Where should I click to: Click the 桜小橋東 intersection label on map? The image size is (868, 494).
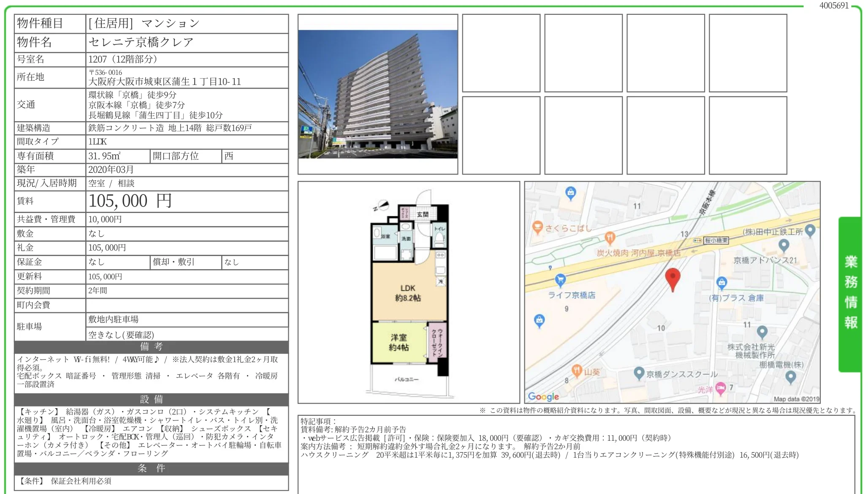pos(716,240)
